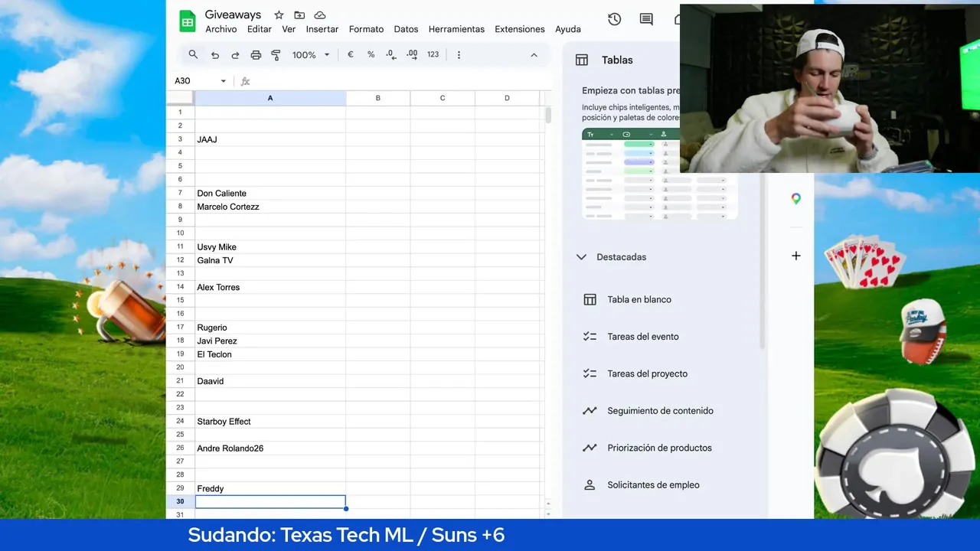Image resolution: width=980 pixels, height=551 pixels.
Task: Open the search menus magnifier
Action: tap(193, 54)
